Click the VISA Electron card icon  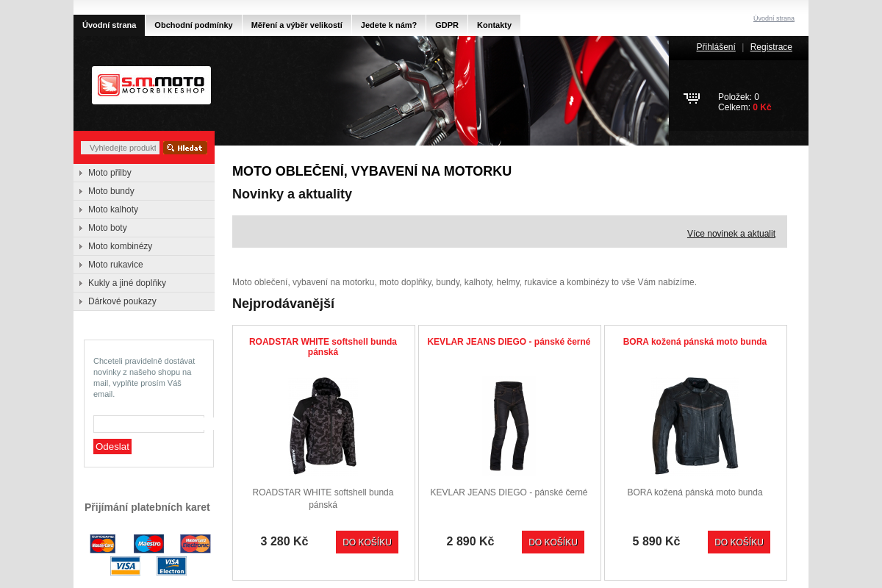coord(171,566)
